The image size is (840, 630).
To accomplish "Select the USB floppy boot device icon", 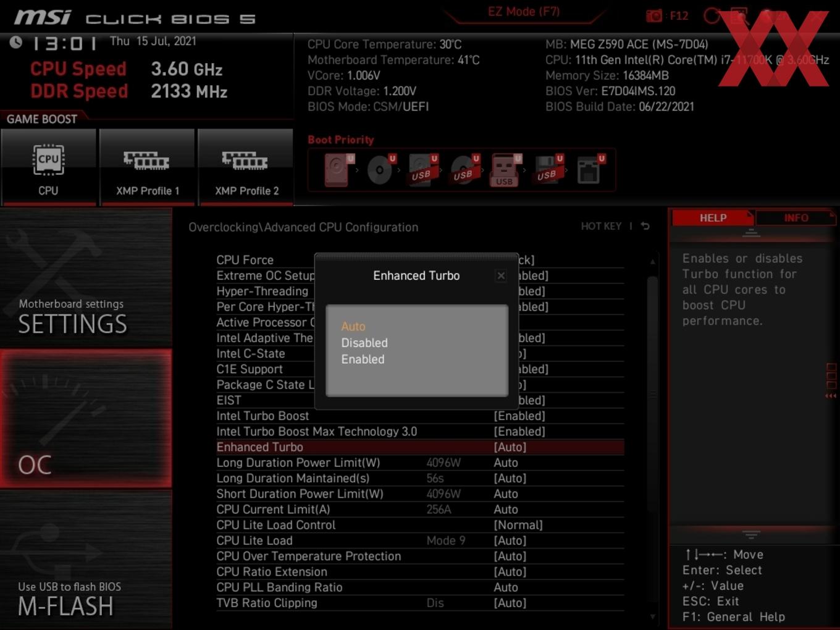I will tap(547, 170).
